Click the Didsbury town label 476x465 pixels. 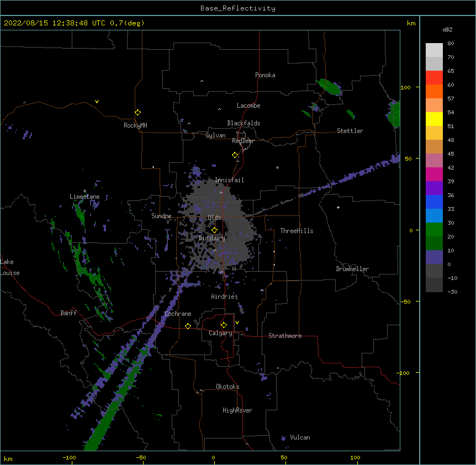point(212,238)
